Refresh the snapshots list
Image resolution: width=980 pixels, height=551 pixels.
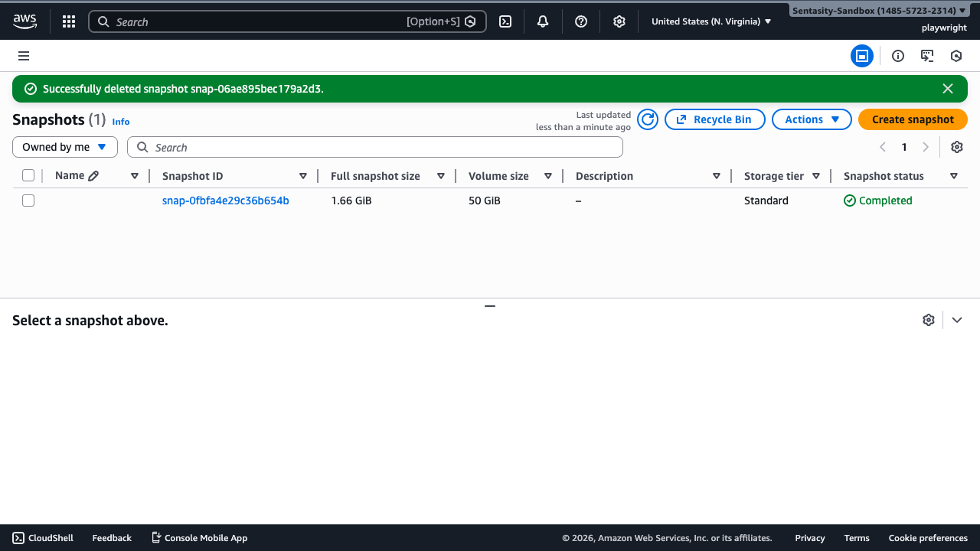pos(648,119)
